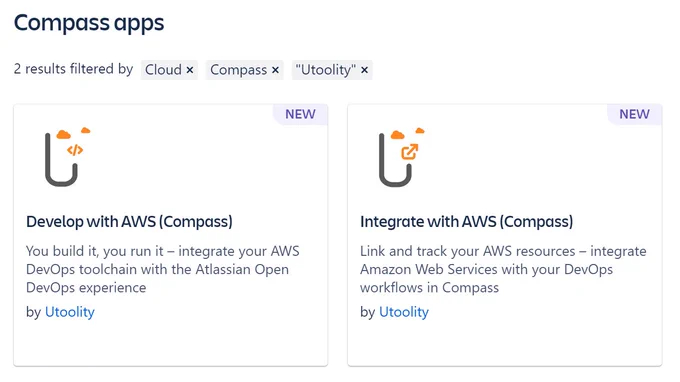Visit Utoolity vendor link under Develop card
The width and height of the screenshot is (680, 382).
pos(70,312)
